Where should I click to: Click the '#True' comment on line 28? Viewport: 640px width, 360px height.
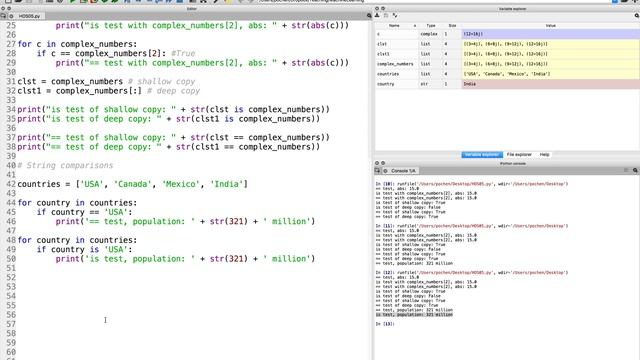click(183, 53)
